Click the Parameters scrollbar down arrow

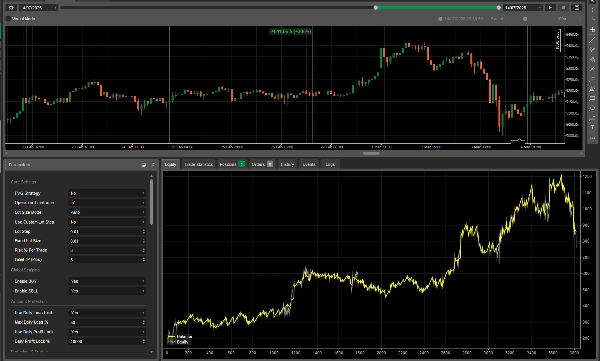point(152,352)
